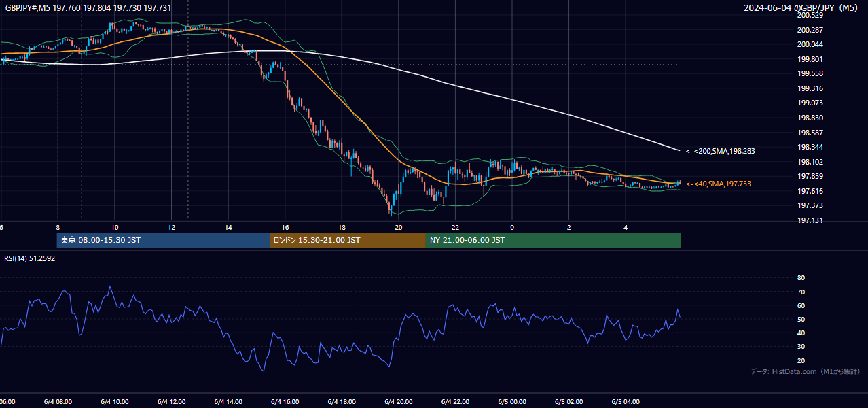Image resolution: width=868 pixels, height=408 pixels.
Task: Click RSI scale value 70
Action: click(x=801, y=292)
